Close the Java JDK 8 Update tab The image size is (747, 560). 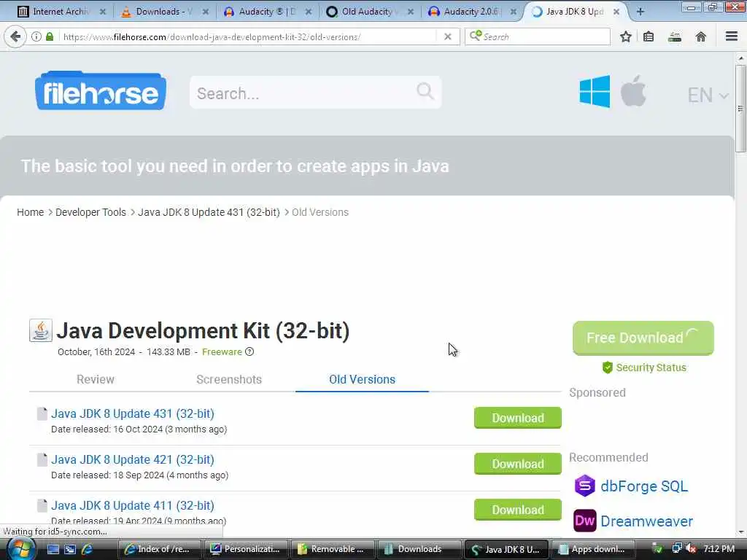click(x=616, y=12)
